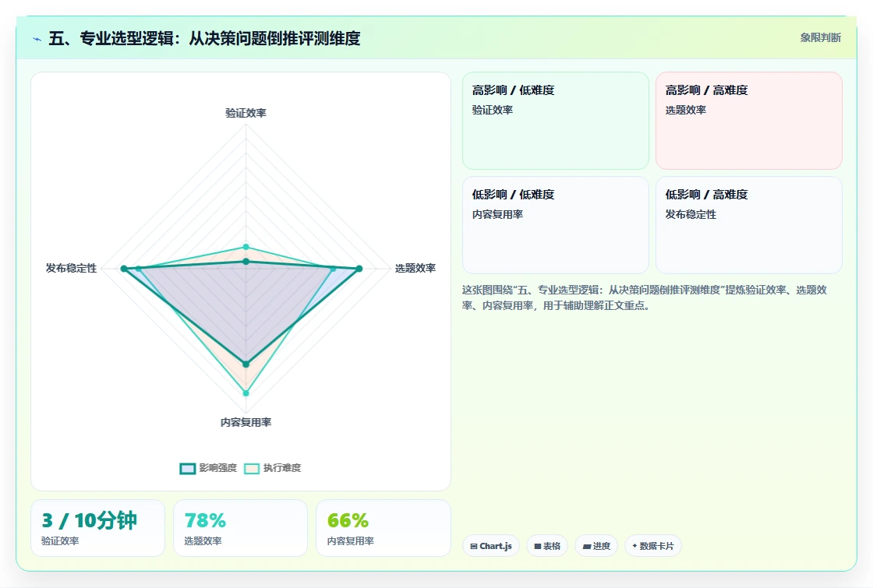Click the 66% stat value
This screenshot has width=873, height=588.
[x=348, y=520]
